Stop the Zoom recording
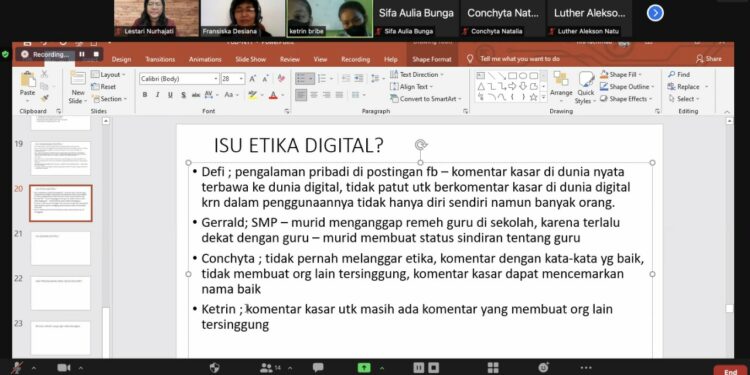The image size is (750, 375). coord(96,55)
